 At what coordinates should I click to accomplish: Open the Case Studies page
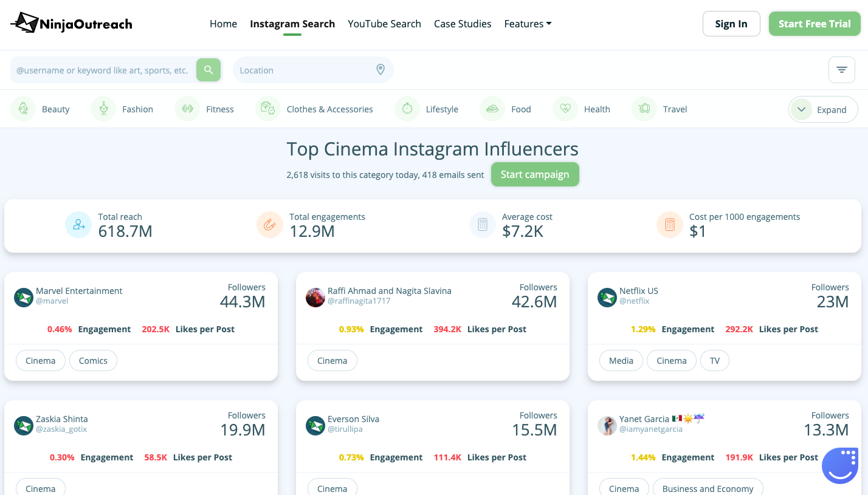click(x=463, y=24)
